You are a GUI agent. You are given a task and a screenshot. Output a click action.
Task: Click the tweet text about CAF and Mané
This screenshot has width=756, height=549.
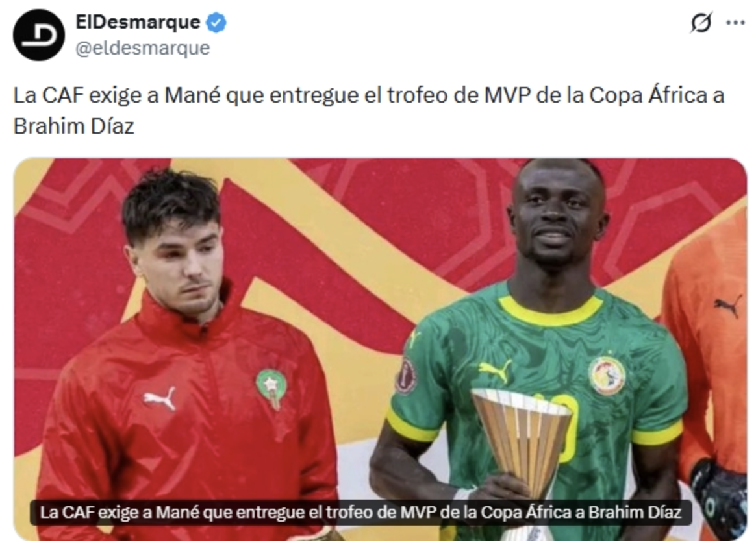click(x=369, y=110)
